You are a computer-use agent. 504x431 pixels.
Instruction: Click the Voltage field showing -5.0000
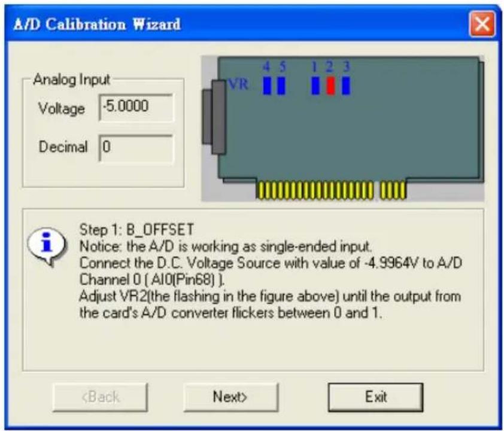pos(136,107)
